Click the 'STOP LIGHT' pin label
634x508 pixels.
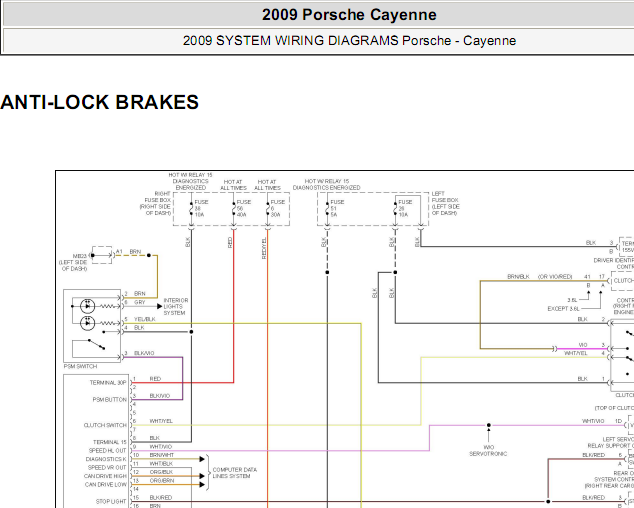(x=111, y=502)
